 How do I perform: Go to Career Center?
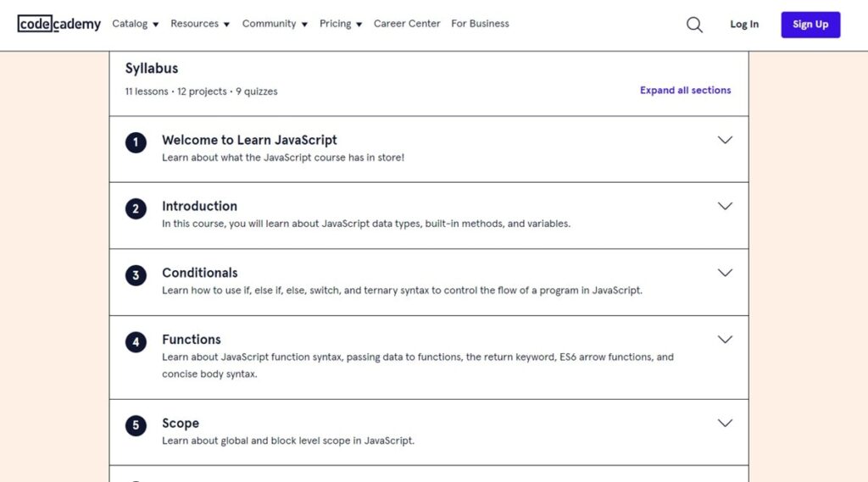pos(407,24)
